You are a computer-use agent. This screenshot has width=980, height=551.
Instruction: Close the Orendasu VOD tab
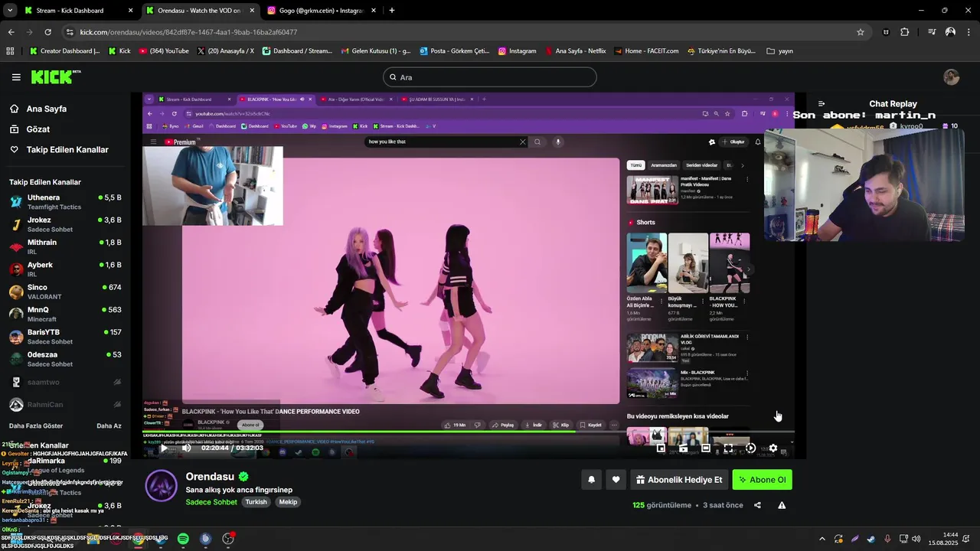[x=252, y=11]
